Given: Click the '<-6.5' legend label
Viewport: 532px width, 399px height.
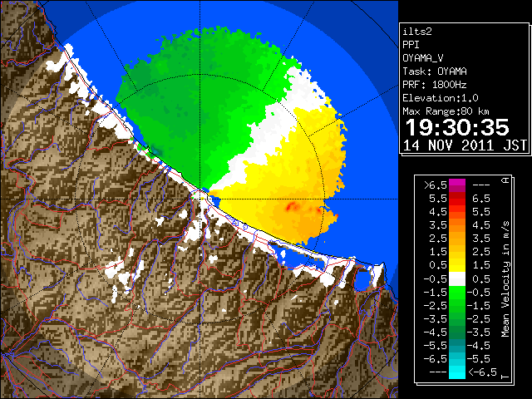Looking at the screenshot, I should tap(482, 372).
